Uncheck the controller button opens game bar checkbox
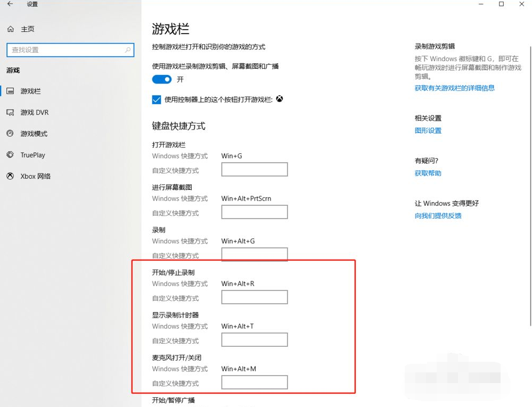The height and width of the screenshot is (407, 532). tap(157, 99)
